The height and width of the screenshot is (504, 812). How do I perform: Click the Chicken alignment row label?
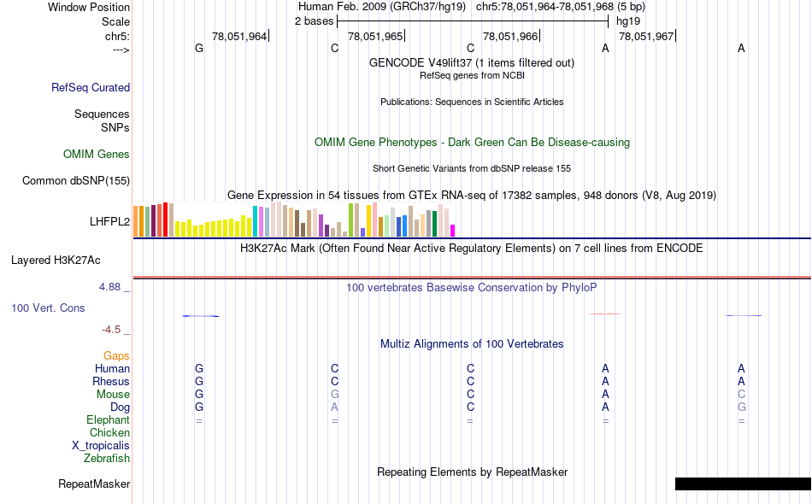point(109,432)
